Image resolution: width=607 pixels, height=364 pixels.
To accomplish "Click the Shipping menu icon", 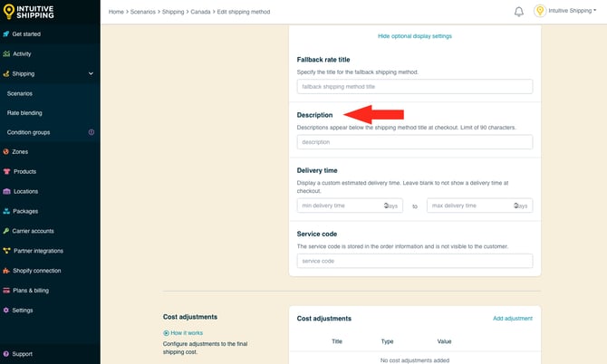I will pyautogui.click(x=6, y=73).
